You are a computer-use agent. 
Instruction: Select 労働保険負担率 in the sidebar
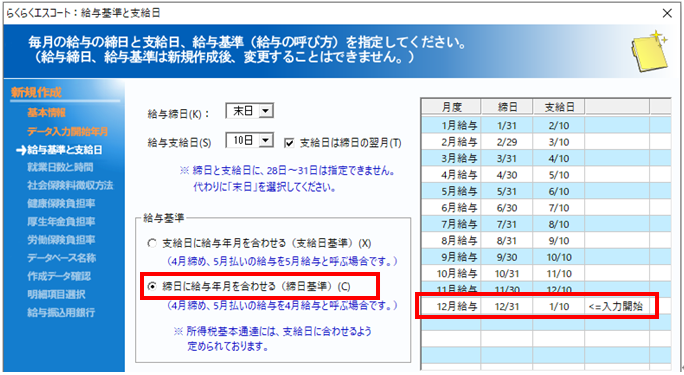tap(61, 240)
